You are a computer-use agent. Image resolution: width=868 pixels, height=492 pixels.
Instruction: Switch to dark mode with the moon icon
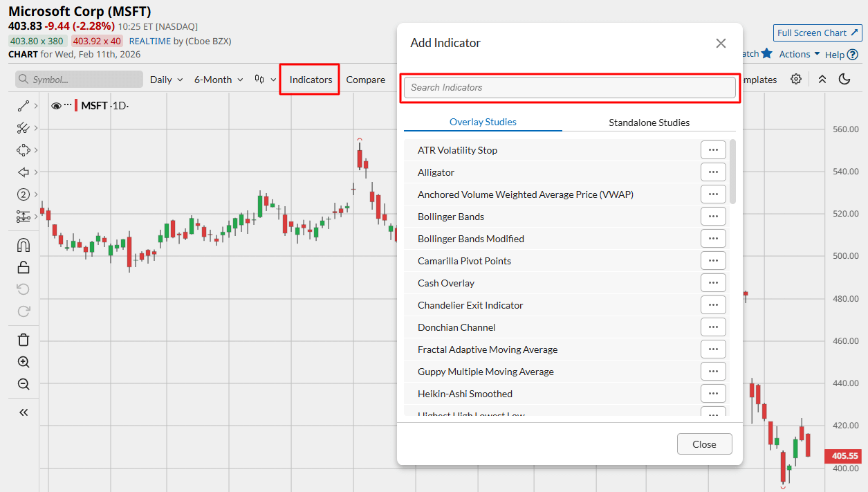pos(844,79)
